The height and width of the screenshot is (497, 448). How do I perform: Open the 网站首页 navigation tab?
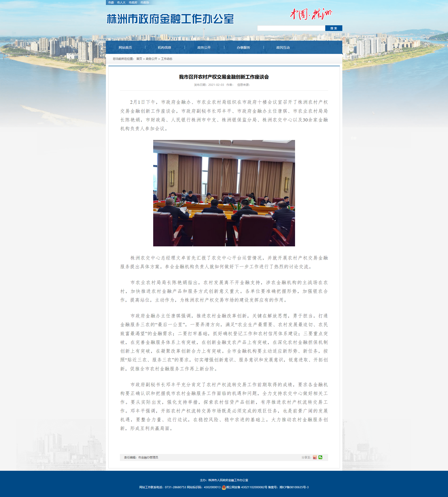pos(125,48)
